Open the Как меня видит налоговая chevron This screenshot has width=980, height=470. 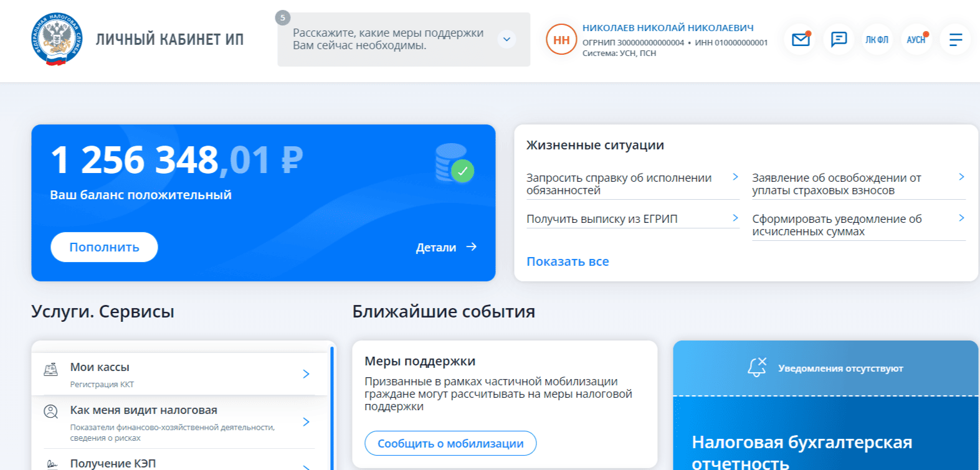coord(306,421)
